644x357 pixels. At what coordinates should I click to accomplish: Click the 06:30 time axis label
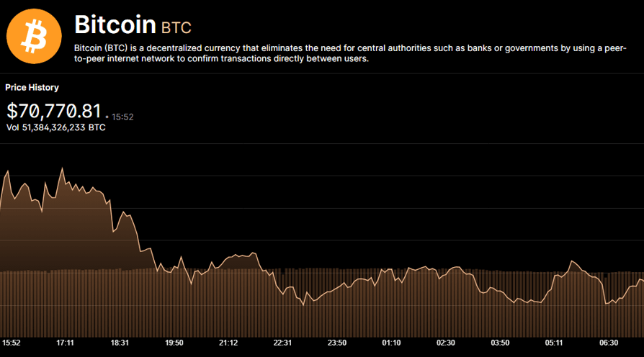point(609,343)
